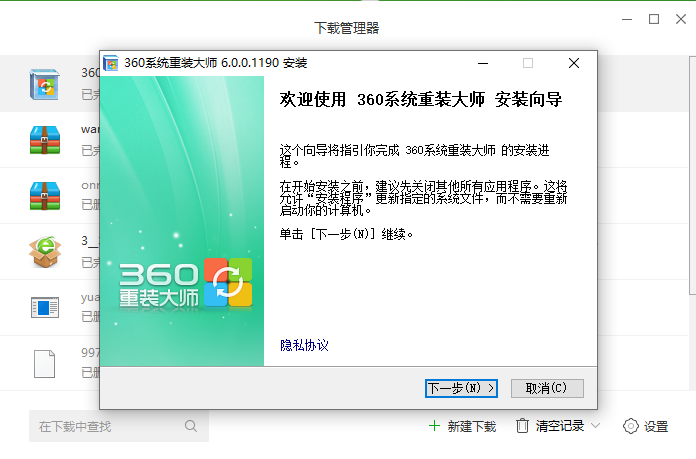
Task: Click the 360 重装大师 logo in installer banner
Action: pyautogui.click(x=186, y=284)
